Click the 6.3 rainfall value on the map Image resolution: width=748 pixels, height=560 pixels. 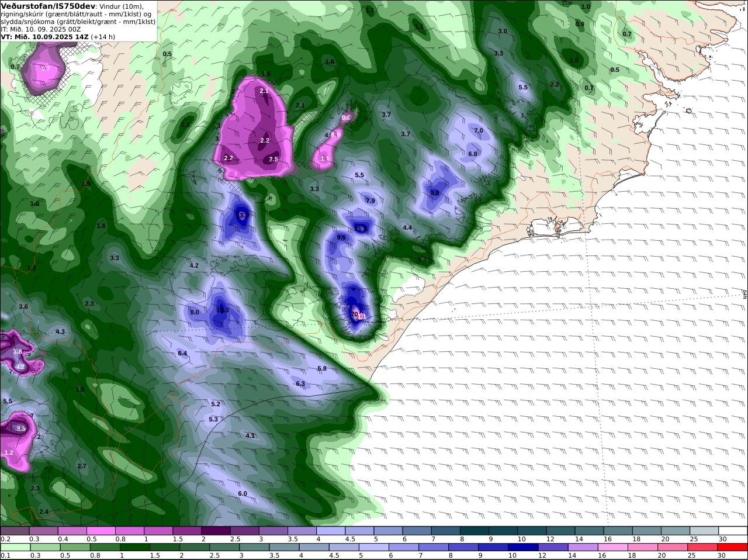click(x=300, y=383)
